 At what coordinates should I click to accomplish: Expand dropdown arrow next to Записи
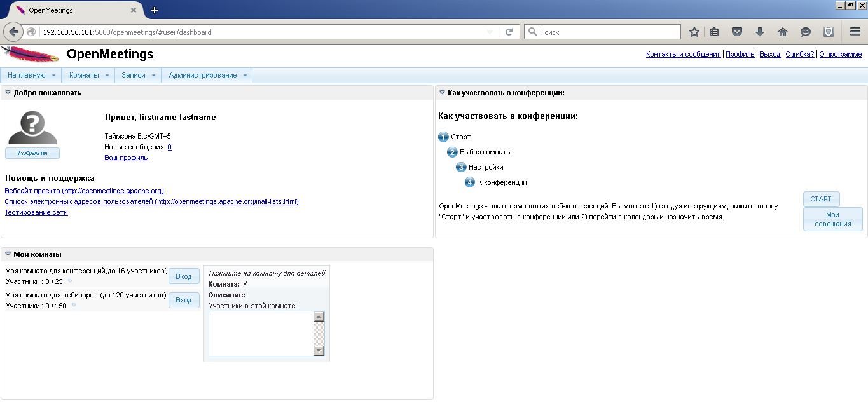[153, 76]
